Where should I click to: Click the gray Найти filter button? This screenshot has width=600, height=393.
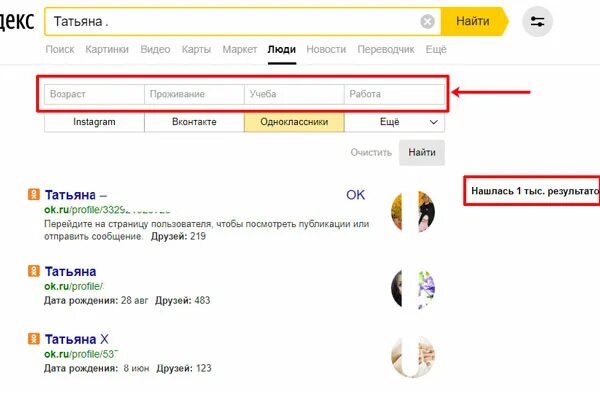[x=422, y=152]
